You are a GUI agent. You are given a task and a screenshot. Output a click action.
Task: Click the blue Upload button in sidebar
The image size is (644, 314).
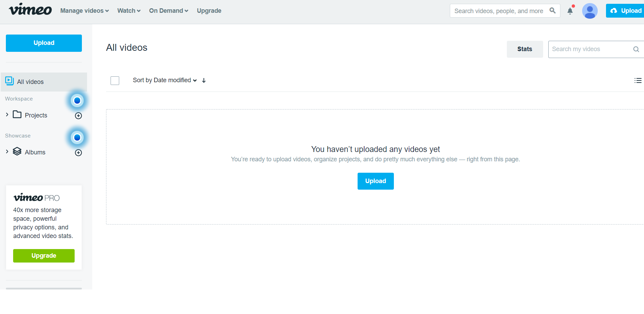[x=44, y=43]
